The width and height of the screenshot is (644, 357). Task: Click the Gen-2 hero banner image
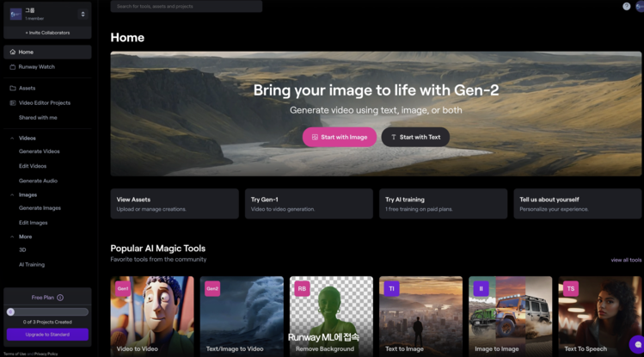point(376,114)
